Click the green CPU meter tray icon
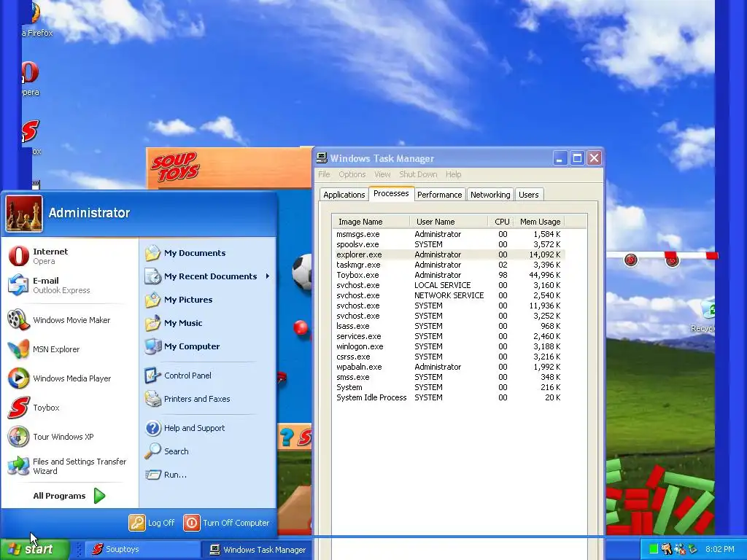The height and width of the screenshot is (560, 747). 654,549
